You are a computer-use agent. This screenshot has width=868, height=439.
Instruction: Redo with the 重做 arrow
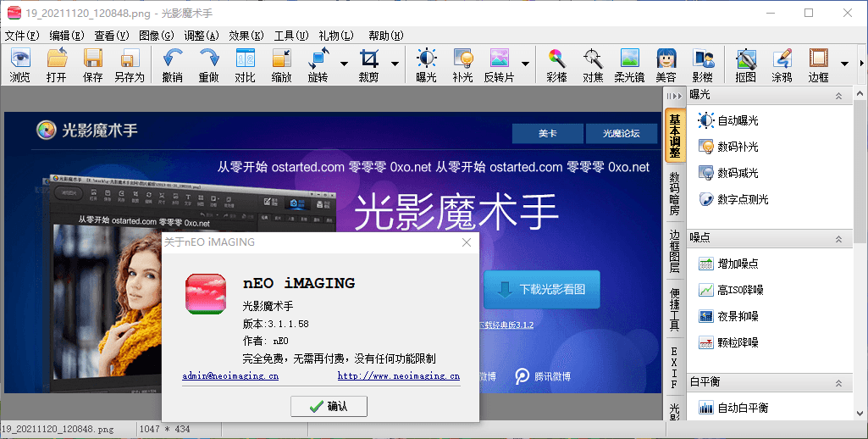click(209, 65)
